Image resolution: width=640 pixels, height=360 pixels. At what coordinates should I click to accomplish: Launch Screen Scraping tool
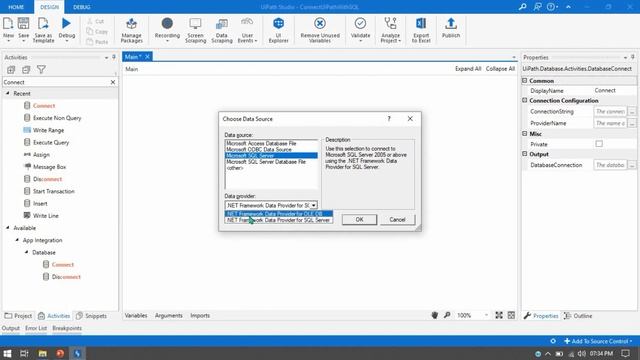196,30
